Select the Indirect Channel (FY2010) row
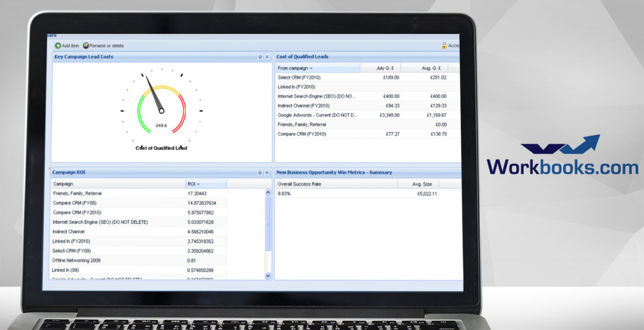Screen dimensions: 644x330 (x=367, y=106)
